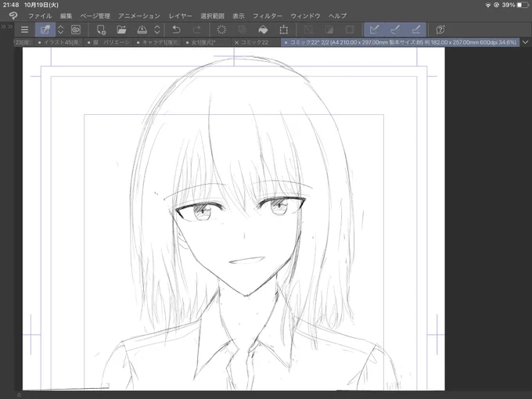The height and width of the screenshot is (399, 532).
Task: Open the Clip Studio Paint logo menu
Action: (13, 16)
